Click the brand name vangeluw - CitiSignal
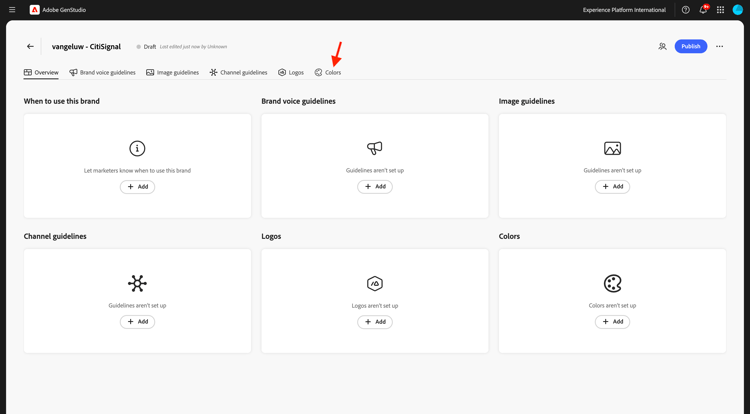This screenshot has width=750, height=414. pyautogui.click(x=86, y=46)
